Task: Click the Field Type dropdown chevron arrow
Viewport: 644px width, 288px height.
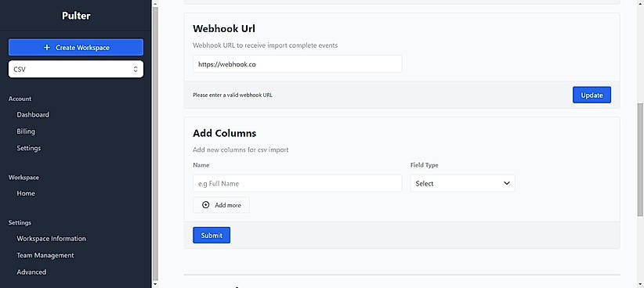Action: click(x=506, y=183)
